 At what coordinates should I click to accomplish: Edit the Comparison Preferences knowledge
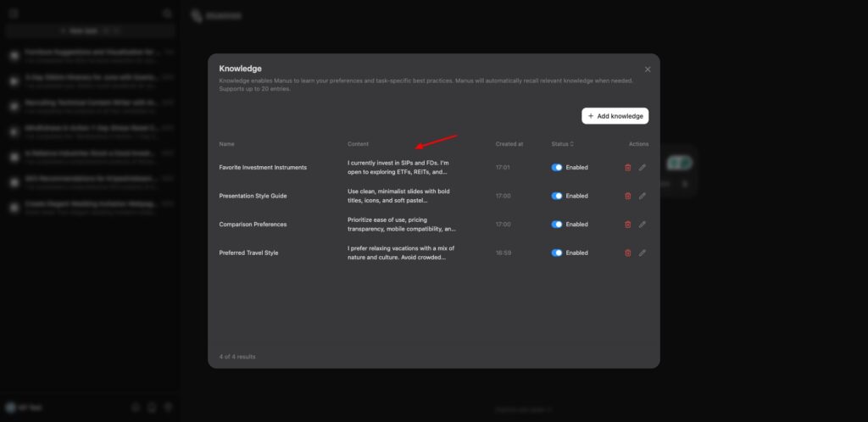pyautogui.click(x=642, y=225)
